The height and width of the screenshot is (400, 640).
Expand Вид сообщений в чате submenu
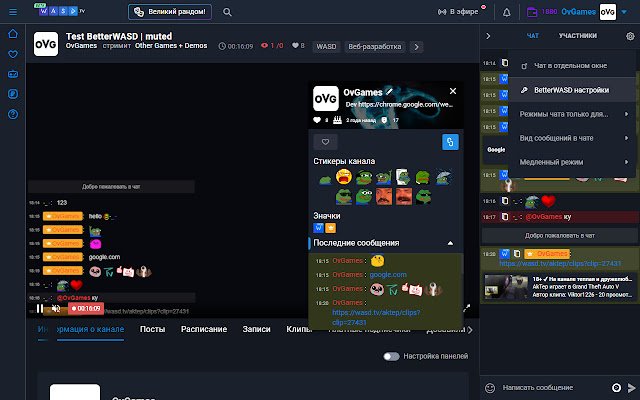point(573,138)
